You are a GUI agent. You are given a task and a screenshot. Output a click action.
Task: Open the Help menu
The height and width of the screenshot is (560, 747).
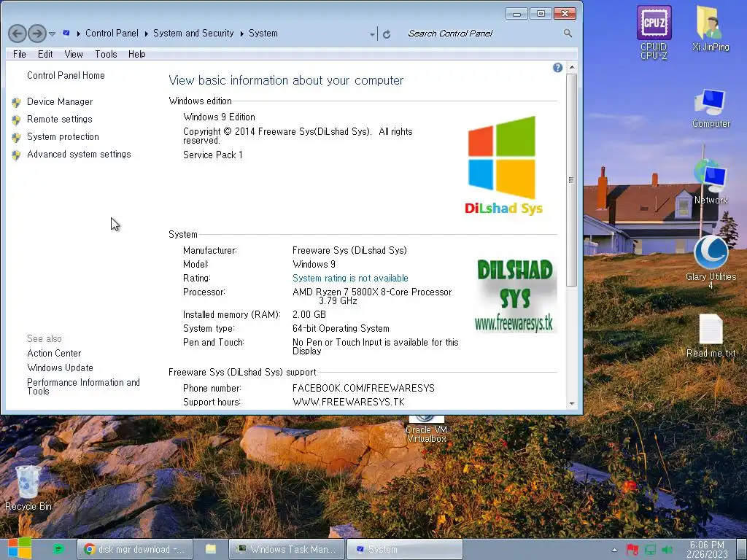click(x=136, y=54)
